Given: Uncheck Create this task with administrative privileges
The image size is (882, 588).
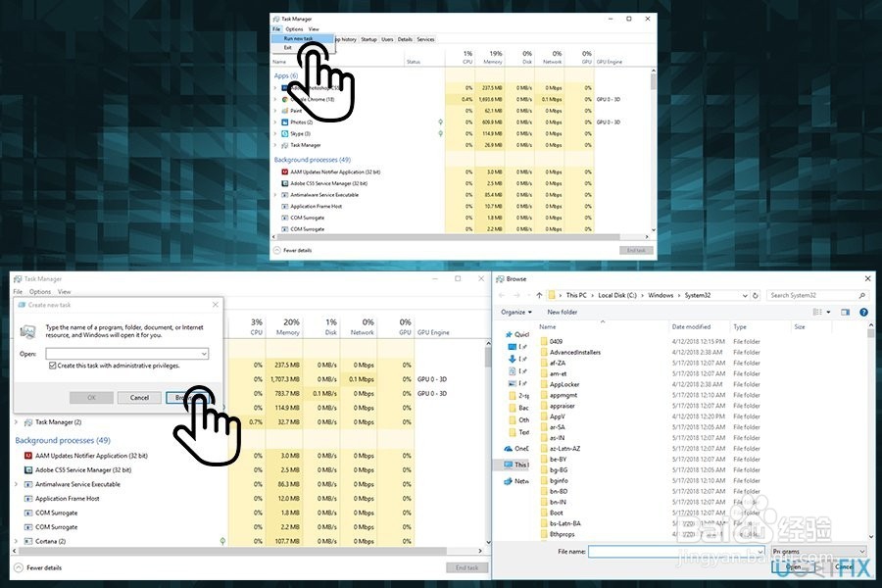Looking at the screenshot, I should tap(52, 366).
